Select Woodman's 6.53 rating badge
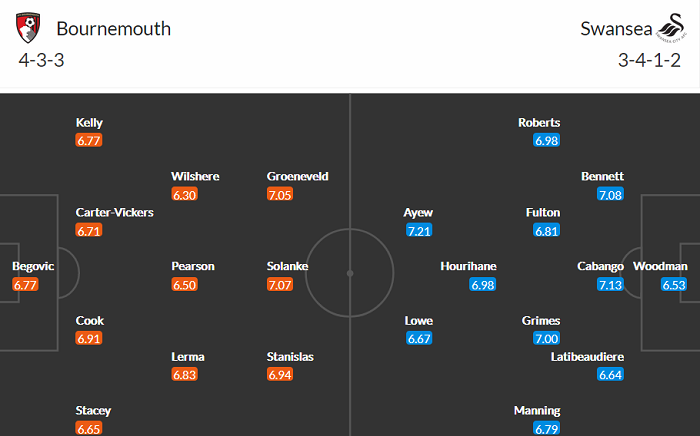 click(x=674, y=285)
